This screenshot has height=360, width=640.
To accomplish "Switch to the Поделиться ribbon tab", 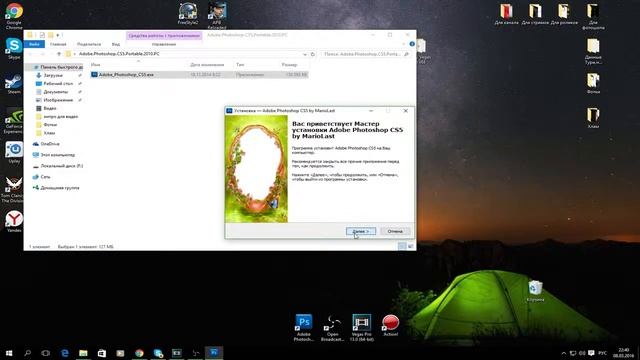I will coord(89,44).
